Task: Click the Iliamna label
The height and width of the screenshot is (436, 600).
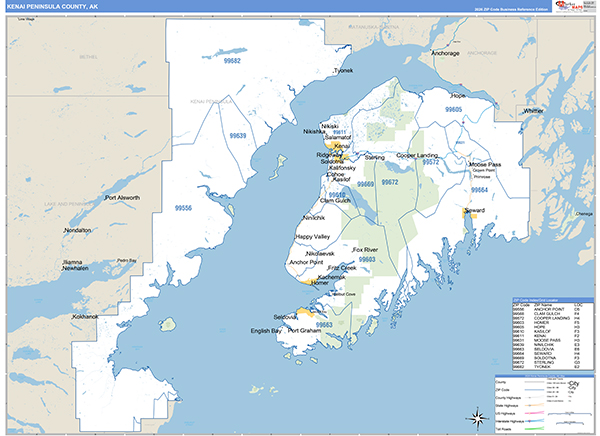Action: point(72,262)
